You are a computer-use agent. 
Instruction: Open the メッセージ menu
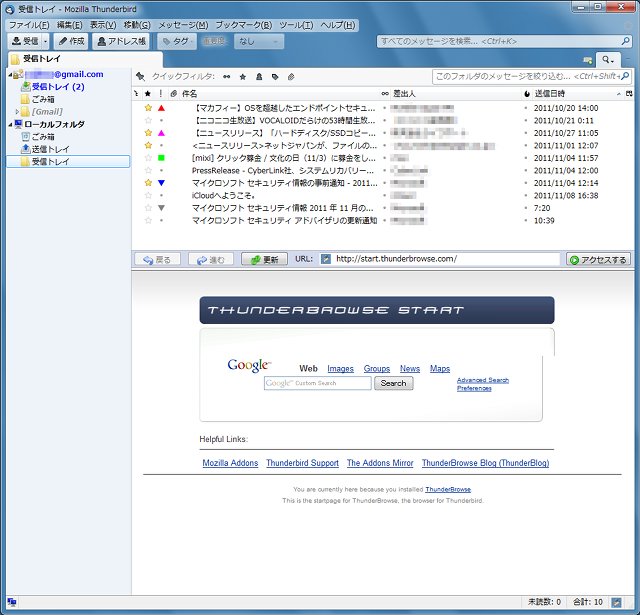pyautogui.click(x=183, y=25)
